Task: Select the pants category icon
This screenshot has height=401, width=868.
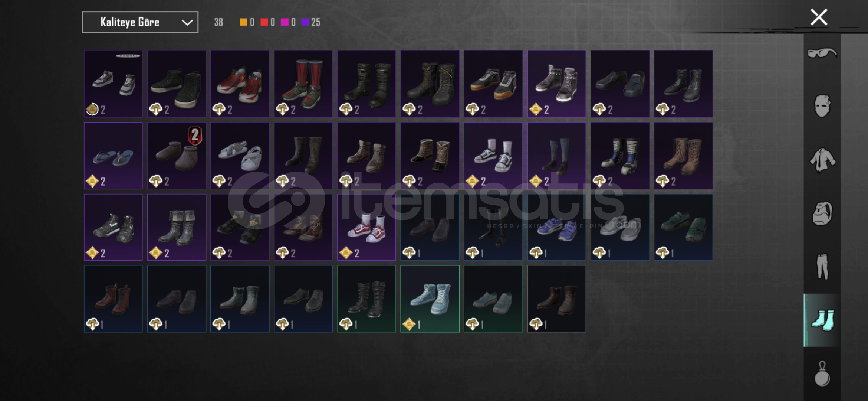Action: (x=822, y=267)
